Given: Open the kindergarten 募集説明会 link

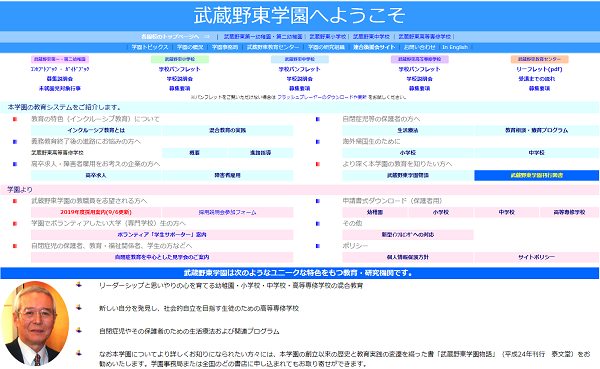Looking at the screenshot, I should click(60, 79).
